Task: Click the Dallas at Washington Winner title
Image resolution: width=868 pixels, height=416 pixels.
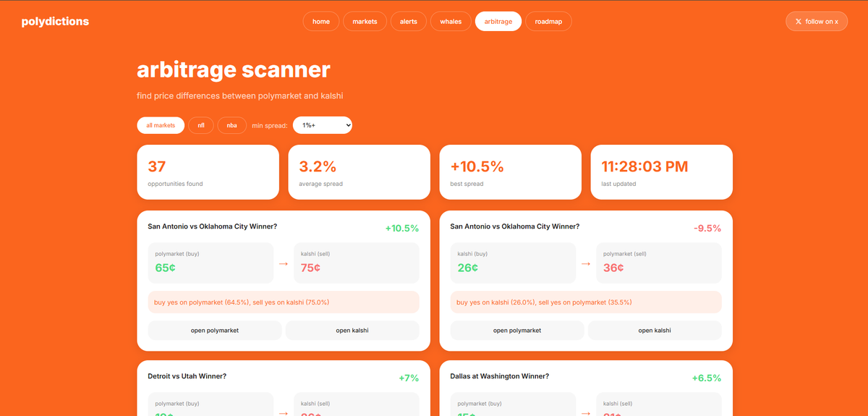Action: pos(499,376)
